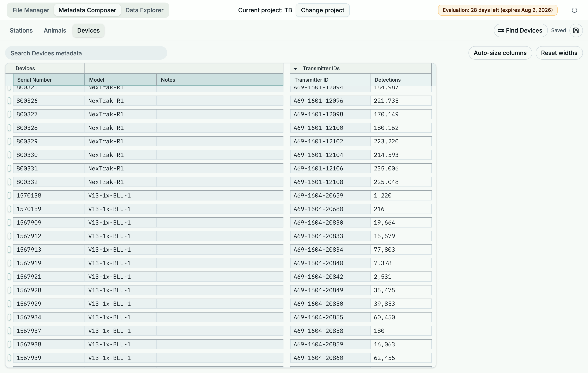The width and height of the screenshot is (588, 373).
Task: Click Auto-size columns
Action: coord(500,53)
